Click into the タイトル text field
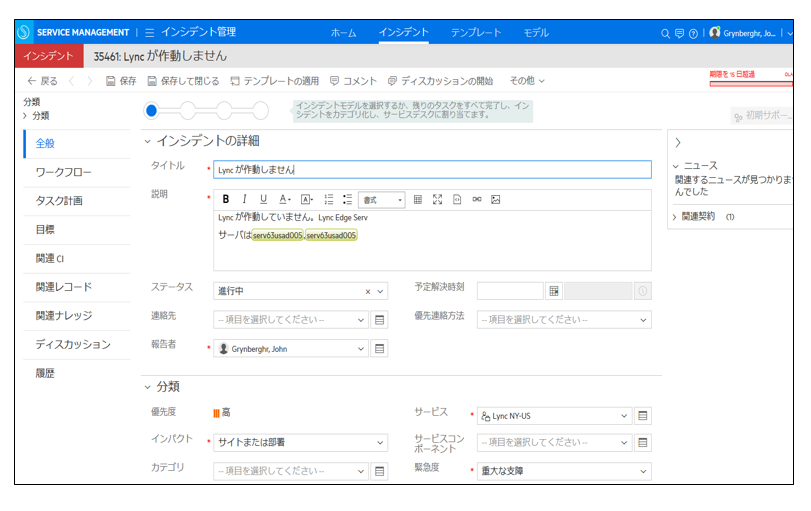The image size is (811, 511). pyautogui.click(x=432, y=170)
